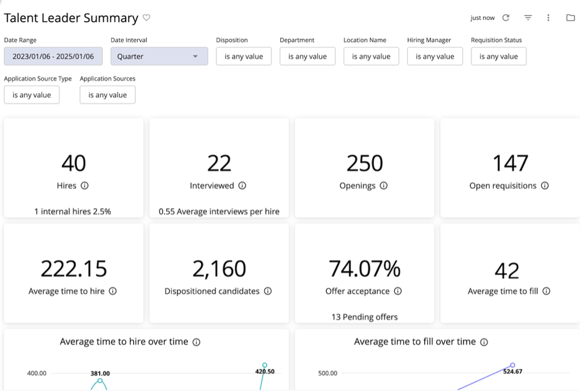The height and width of the screenshot is (392, 581).
Task: Click the Hiring Manager filter value
Action: [435, 56]
